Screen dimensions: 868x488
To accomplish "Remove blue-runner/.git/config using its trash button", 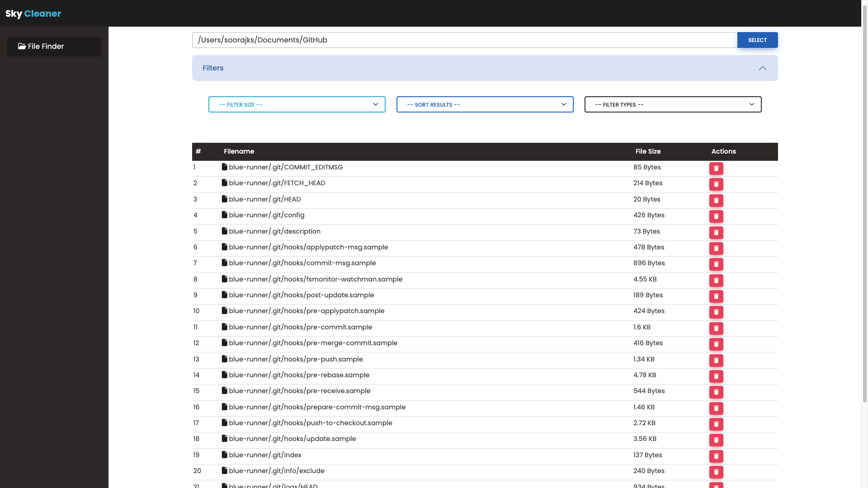I will pos(716,216).
